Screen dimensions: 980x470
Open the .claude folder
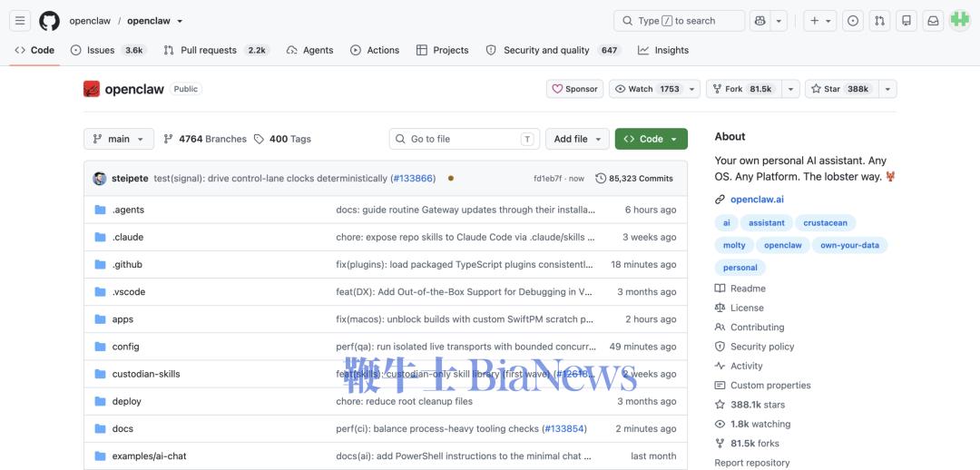tap(128, 238)
